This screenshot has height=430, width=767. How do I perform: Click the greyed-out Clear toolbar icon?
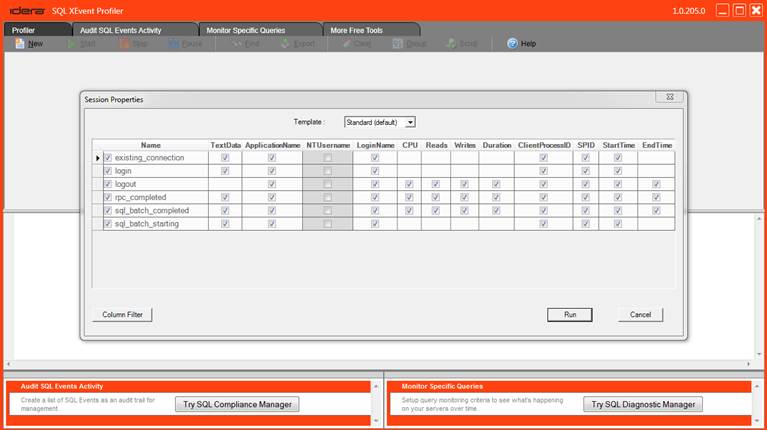[x=346, y=44]
